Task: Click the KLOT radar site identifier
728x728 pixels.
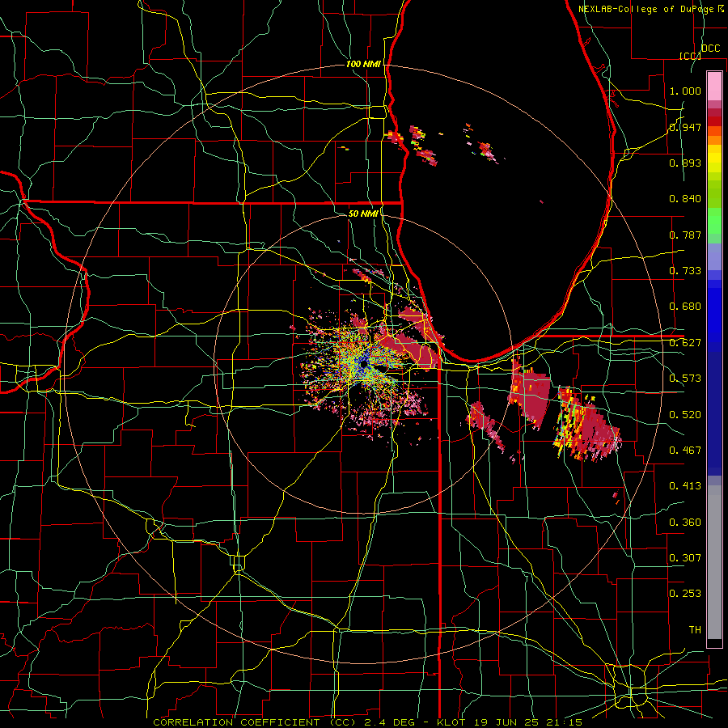Action: pyautogui.click(x=451, y=722)
